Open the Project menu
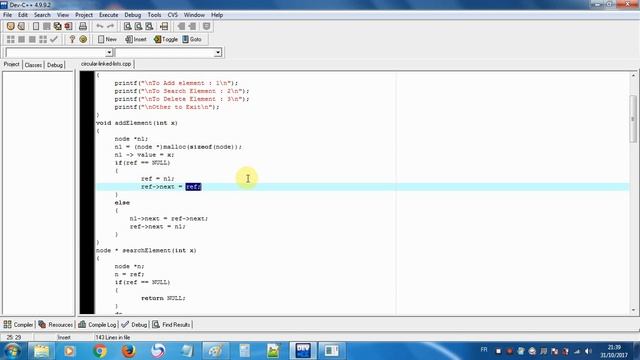Screen dimensions: 640x360 84,15
